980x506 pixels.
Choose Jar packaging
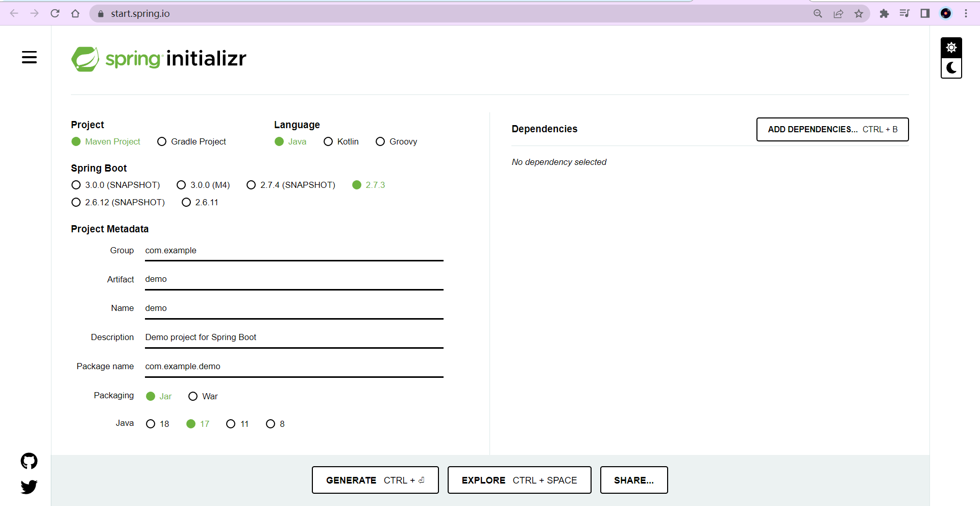[x=159, y=396]
